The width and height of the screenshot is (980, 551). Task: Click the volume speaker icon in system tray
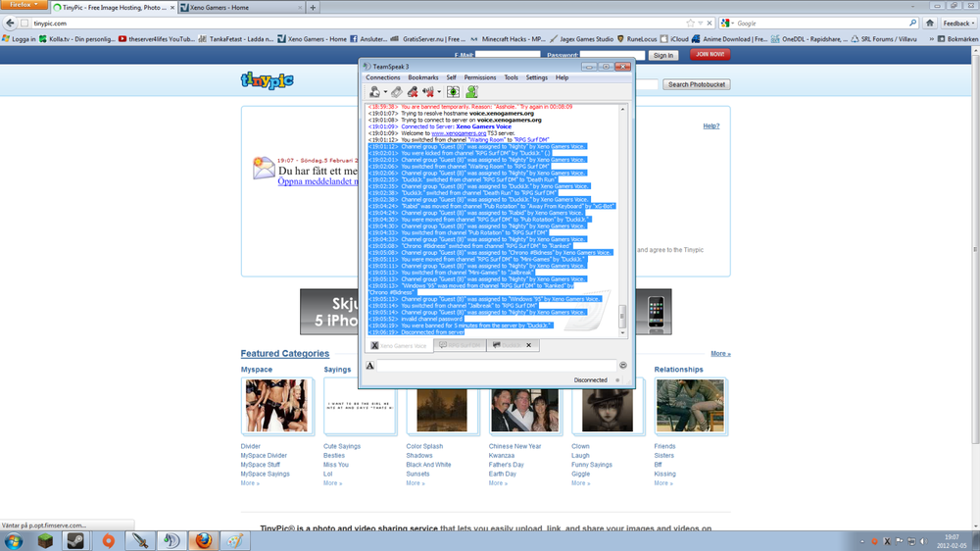pos(923,541)
